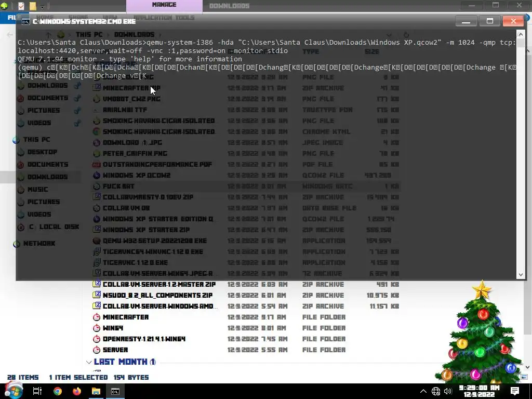Open the Start menu
Viewport: 532px width, 399px height.
tap(13, 391)
